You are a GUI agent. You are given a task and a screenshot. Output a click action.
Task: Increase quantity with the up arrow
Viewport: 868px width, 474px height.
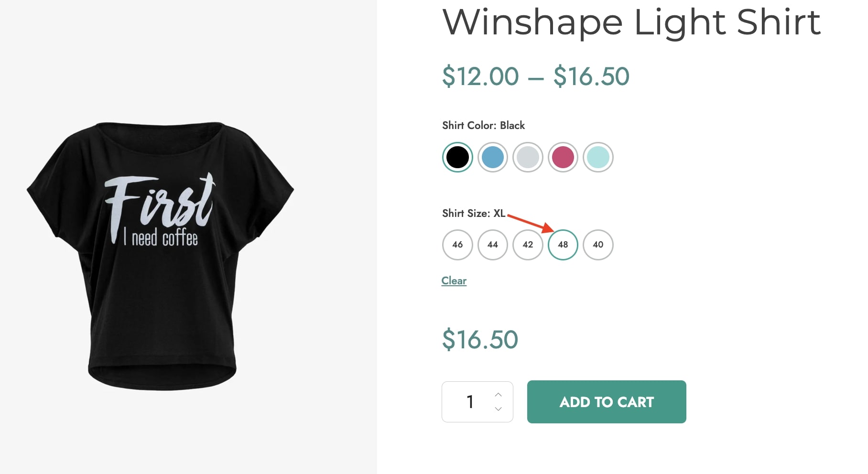(x=498, y=395)
